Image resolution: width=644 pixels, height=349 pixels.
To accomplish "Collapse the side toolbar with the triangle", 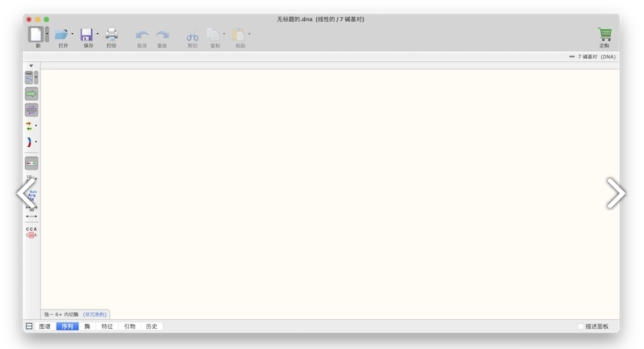I will [x=31, y=65].
